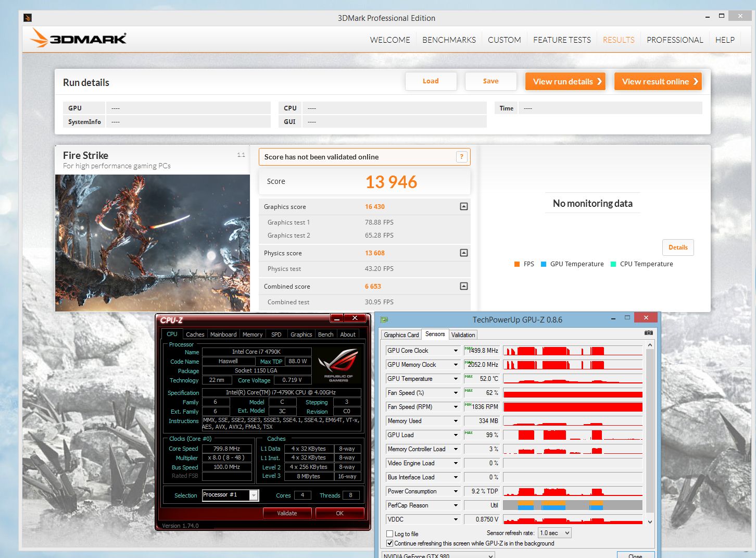Viewport: 756px width, 558px height.
Task: Click the Core Speed 799.8 MHz field in CPU-Z
Action: (226, 449)
